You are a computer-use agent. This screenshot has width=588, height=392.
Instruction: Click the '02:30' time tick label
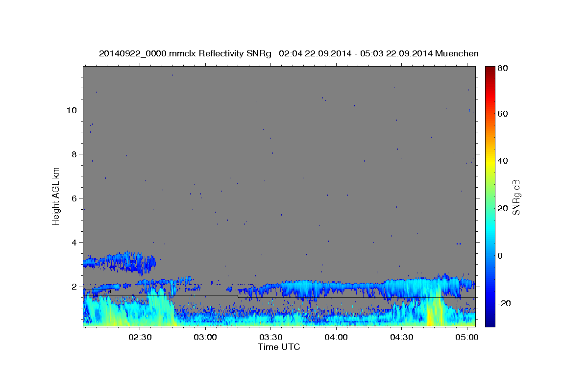(140, 338)
